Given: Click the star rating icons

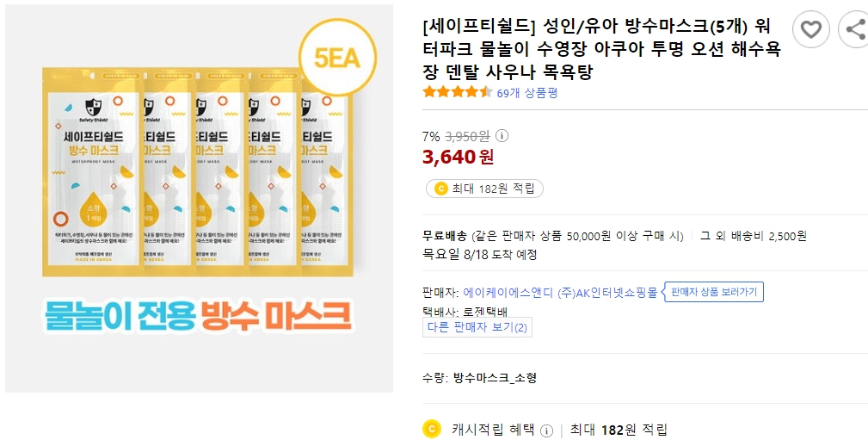Looking at the screenshot, I should click(x=458, y=92).
